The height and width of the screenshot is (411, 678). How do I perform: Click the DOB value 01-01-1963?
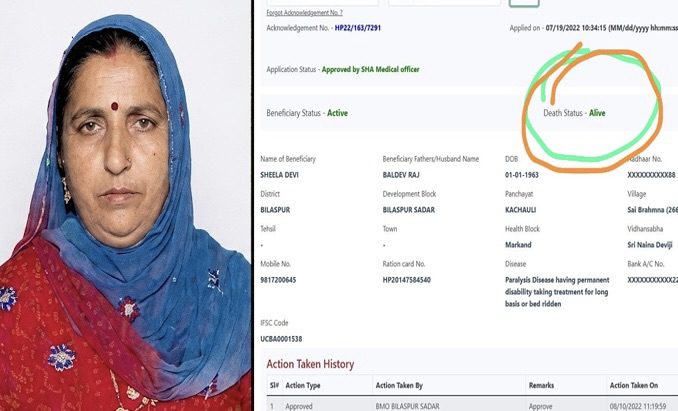tap(521, 175)
